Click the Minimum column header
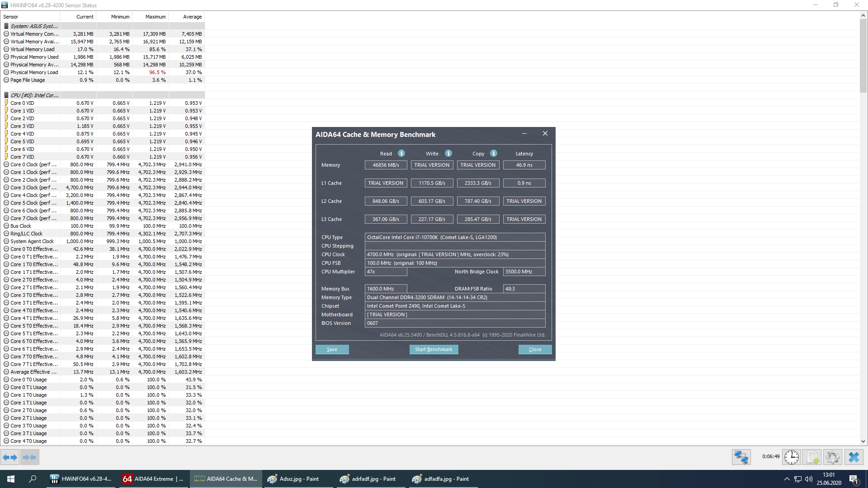This screenshot has width=868, height=488. [114, 17]
